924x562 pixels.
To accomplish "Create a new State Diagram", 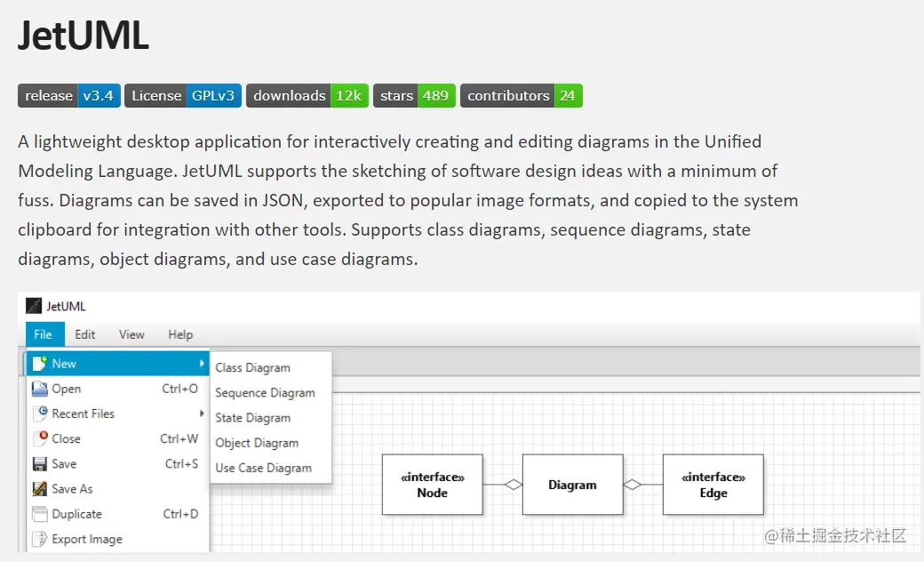I will (x=270, y=418).
